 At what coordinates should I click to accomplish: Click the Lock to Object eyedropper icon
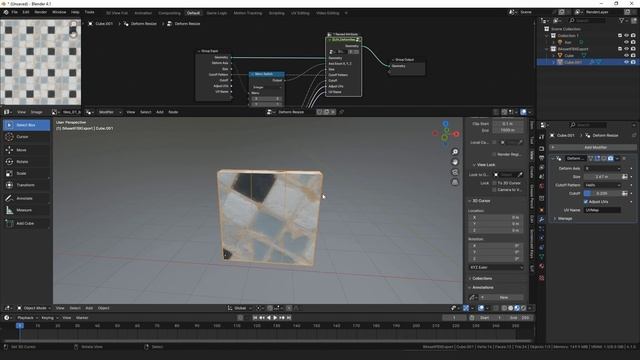coord(520,175)
